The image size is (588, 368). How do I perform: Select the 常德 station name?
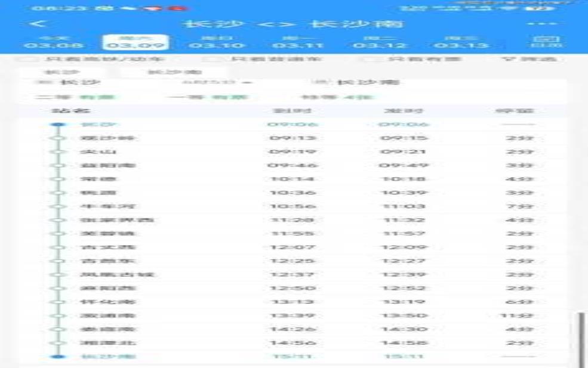(x=98, y=179)
